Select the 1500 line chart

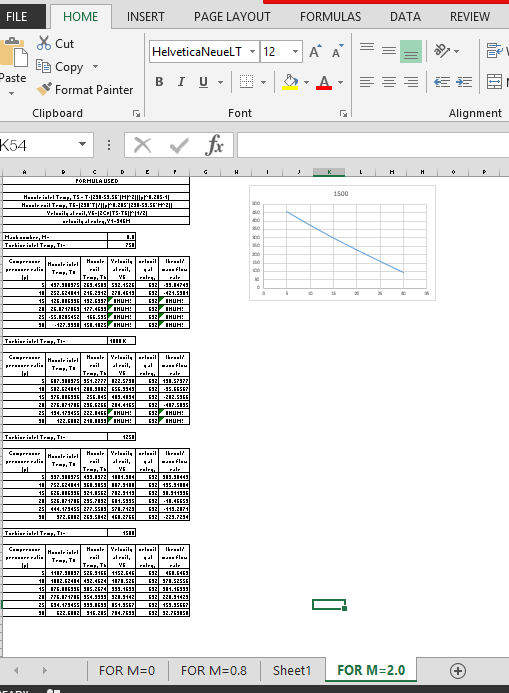[x=342, y=243]
